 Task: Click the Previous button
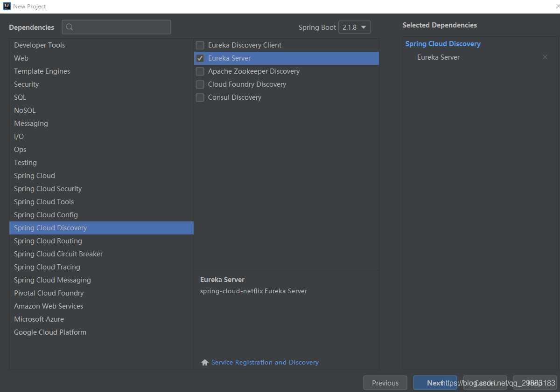(385, 383)
